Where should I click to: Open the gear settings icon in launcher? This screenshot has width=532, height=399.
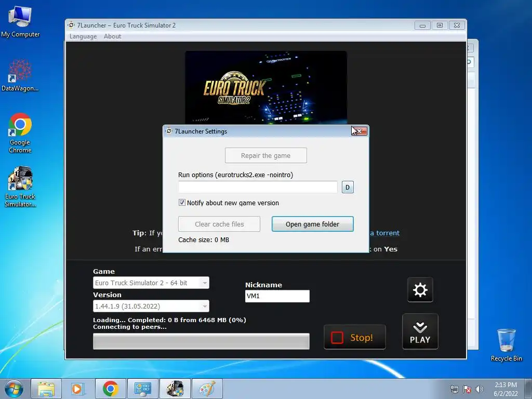tap(420, 290)
